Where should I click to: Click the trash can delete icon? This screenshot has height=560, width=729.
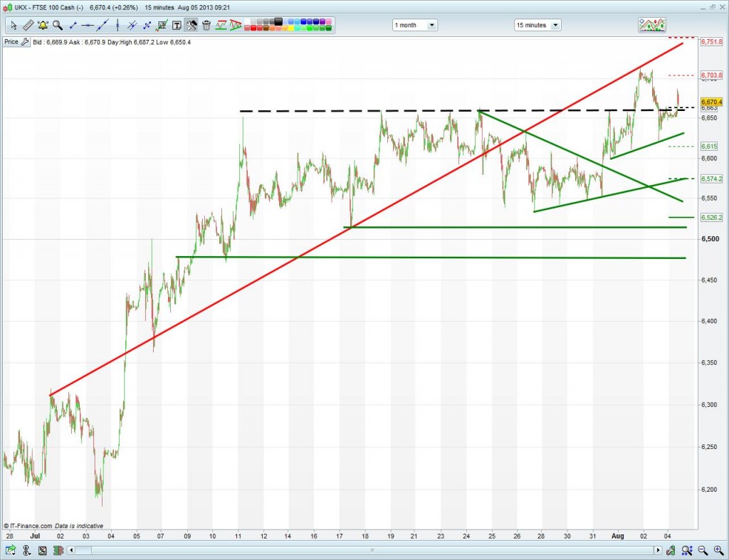coord(206,25)
